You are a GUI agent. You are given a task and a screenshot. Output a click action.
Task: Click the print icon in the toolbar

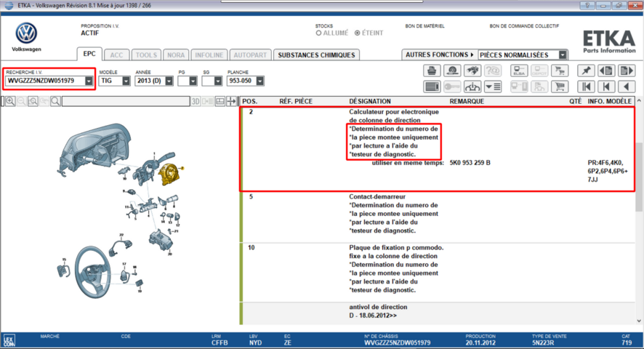(432, 71)
